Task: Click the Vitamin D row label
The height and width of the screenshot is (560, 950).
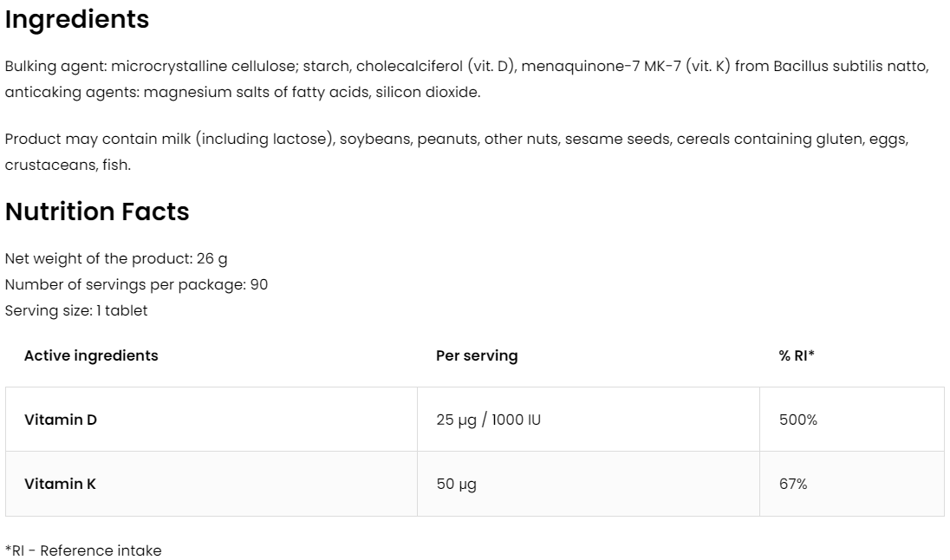Action: pos(61,420)
